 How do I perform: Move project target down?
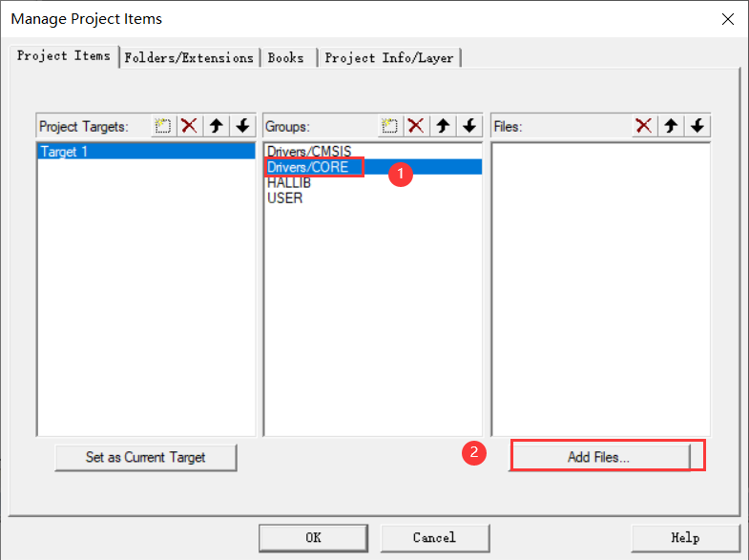point(242,126)
